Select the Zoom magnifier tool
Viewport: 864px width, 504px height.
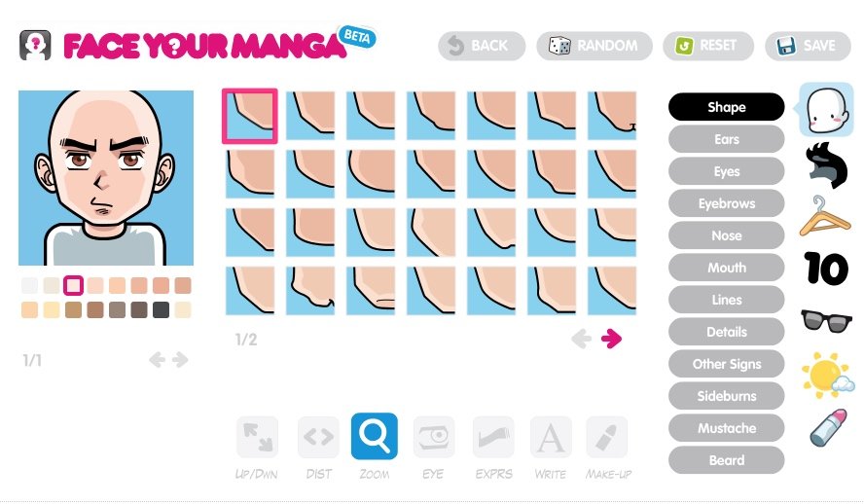coord(375,436)
